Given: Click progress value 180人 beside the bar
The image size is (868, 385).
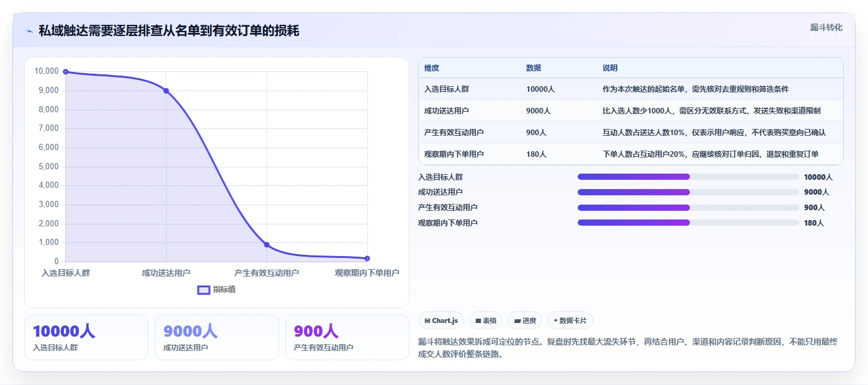Looking at the screenshot, I should [814, 223].
